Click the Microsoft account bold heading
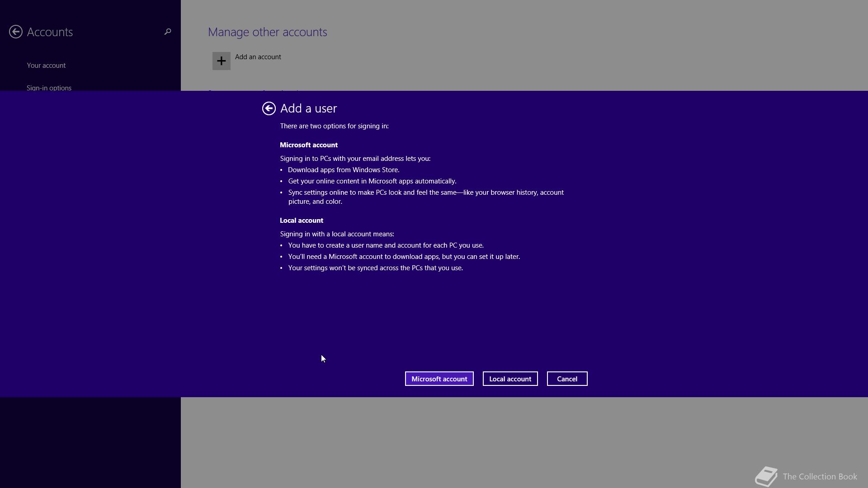868x488 pixels. click(x=309, y=145)
